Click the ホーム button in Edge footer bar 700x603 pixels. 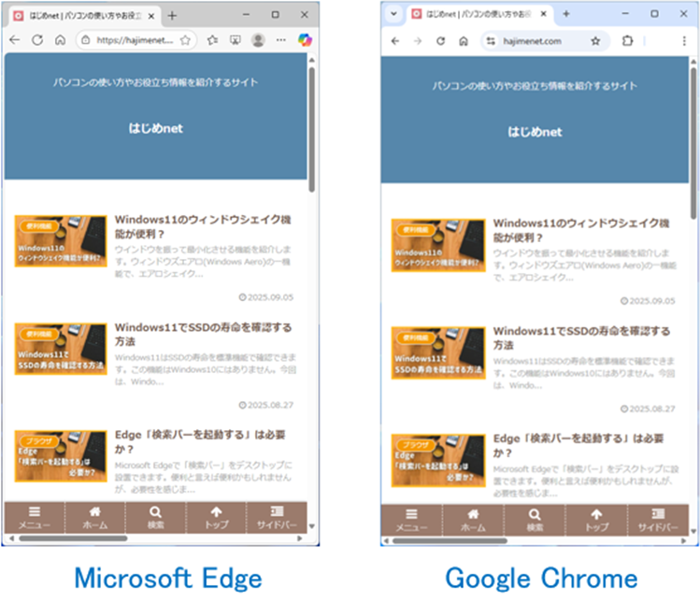click(x=94, y=518)
